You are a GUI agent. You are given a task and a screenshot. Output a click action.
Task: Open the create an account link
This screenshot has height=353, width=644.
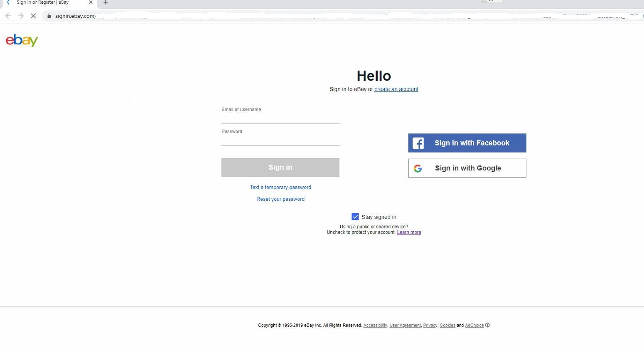(396, 89)
